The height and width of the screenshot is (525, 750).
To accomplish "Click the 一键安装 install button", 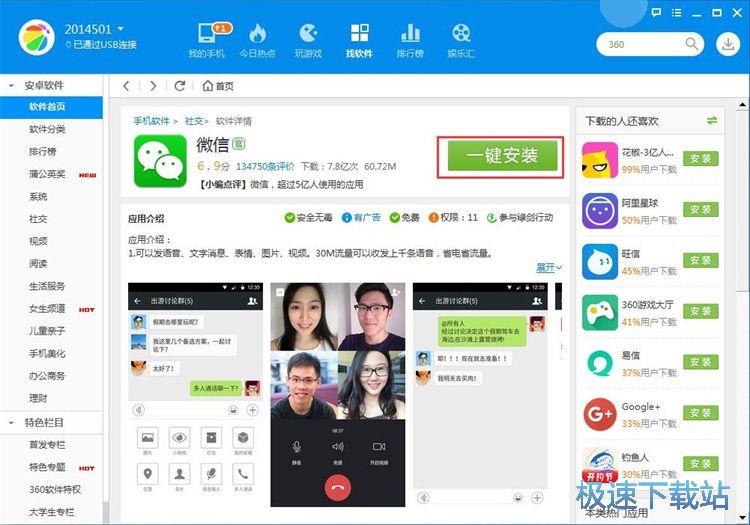I will [x=500, y=155].
